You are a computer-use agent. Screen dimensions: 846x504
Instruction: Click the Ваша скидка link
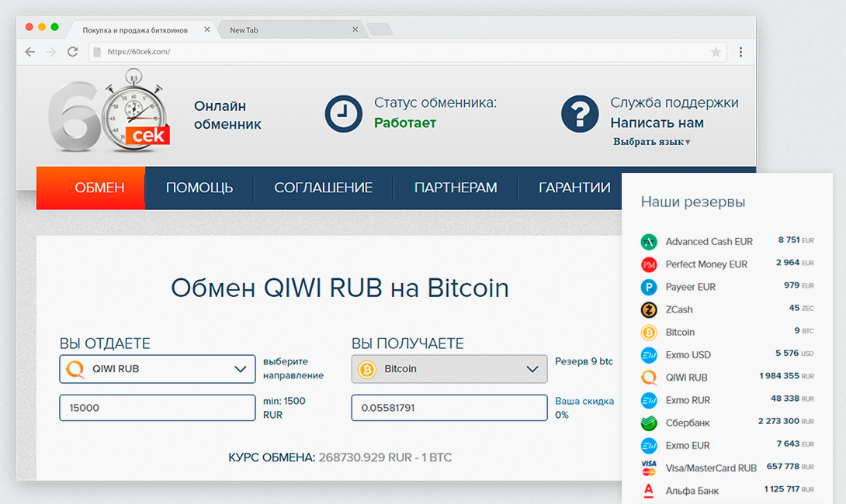tap(584, 401)
